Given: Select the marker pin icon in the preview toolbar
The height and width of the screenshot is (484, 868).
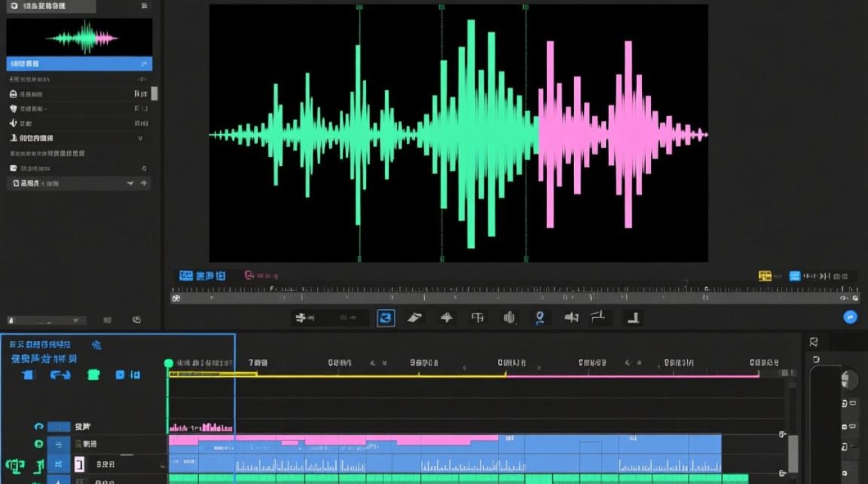Looking at the screenshot, I should (540, 318).
